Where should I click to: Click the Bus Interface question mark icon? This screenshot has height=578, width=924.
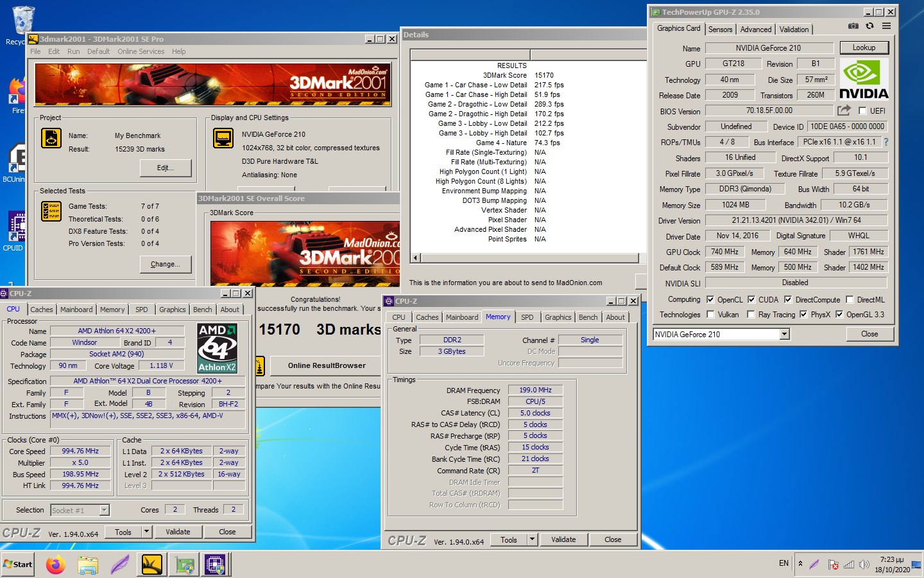pyautogui.click(x=886, y=142)
